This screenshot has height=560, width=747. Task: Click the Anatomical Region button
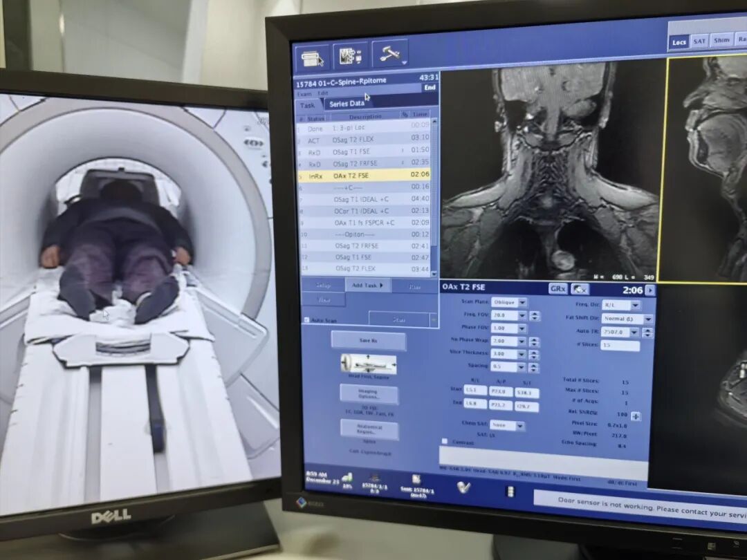369,429
